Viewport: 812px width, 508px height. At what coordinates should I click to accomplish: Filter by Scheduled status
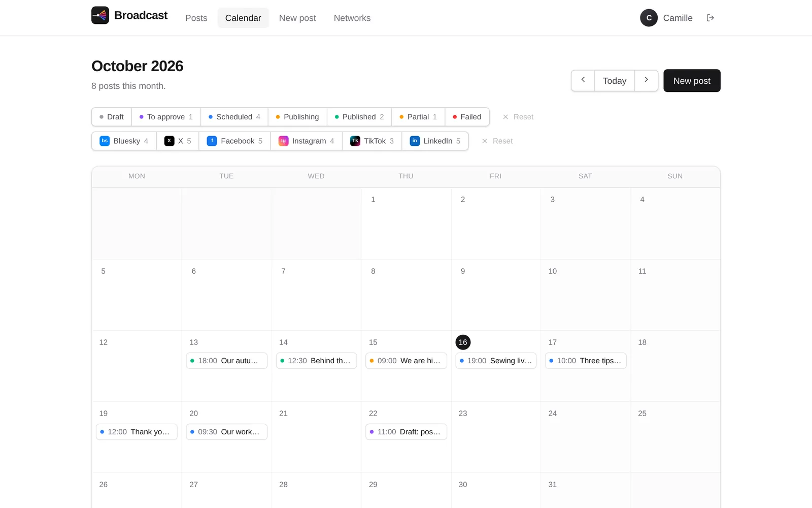[234, 117]
